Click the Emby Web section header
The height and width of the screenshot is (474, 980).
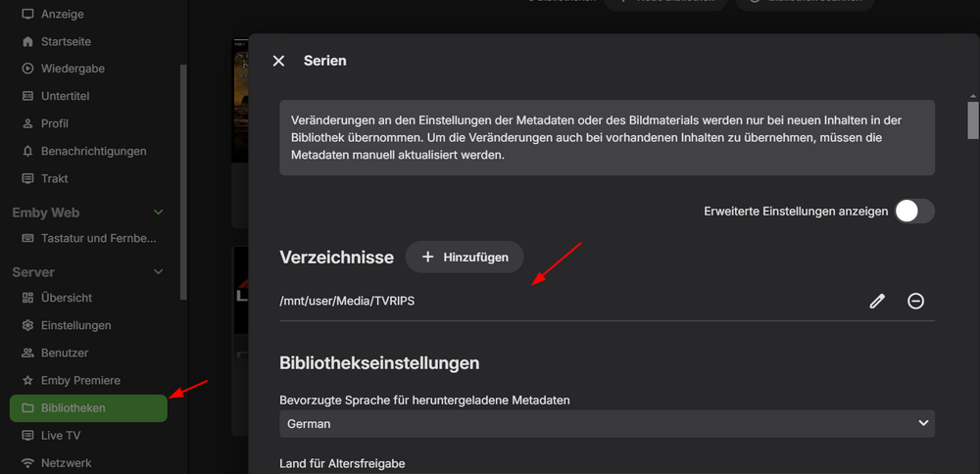[46, 213]
